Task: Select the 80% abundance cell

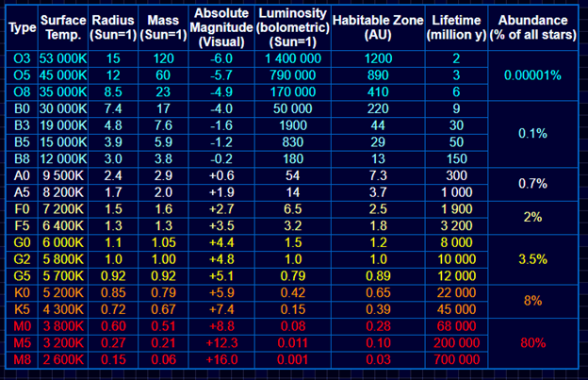Action: (533, 343)
